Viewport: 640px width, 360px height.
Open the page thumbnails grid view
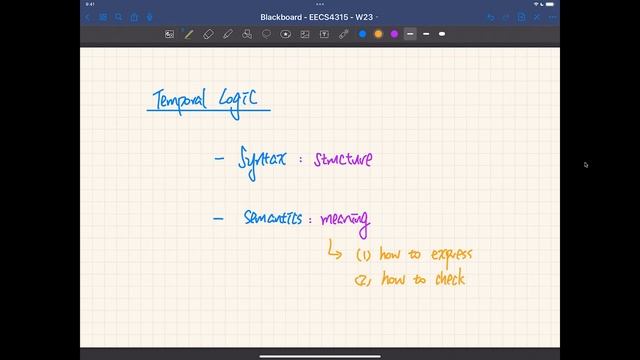pyautogui.click(x=103, y=17)
